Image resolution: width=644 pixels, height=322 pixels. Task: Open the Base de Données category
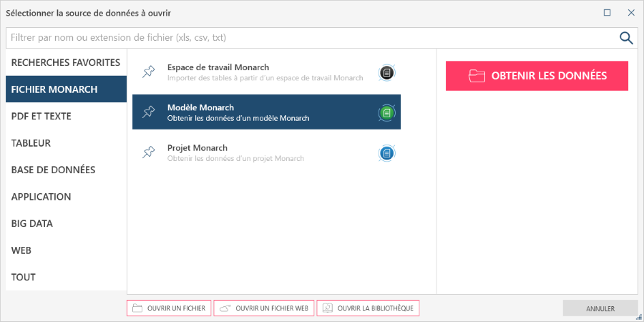click(53, 170)
